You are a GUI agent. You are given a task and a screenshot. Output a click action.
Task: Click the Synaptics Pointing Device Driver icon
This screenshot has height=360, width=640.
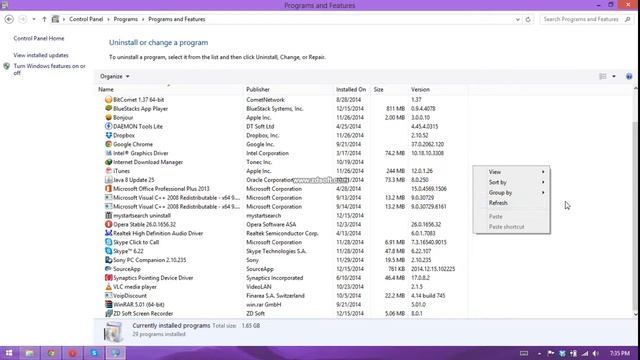pos(108,278)
